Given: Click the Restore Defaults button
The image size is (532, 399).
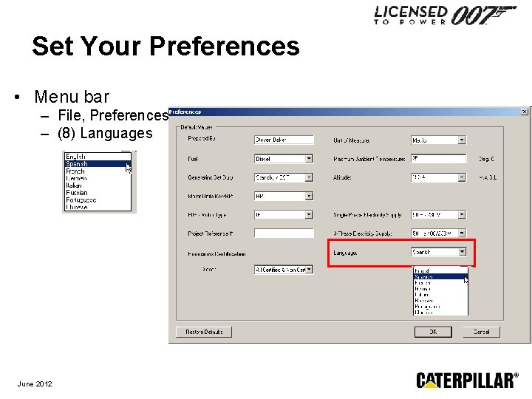Looking at the screenshot, I should tap(204, 332).
